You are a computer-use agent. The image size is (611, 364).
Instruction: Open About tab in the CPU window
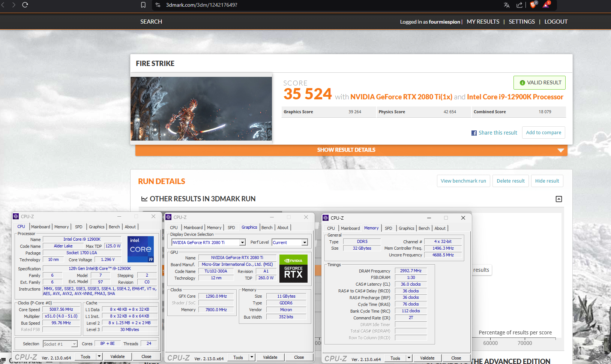pyautogui.click(x=130, y=227)
